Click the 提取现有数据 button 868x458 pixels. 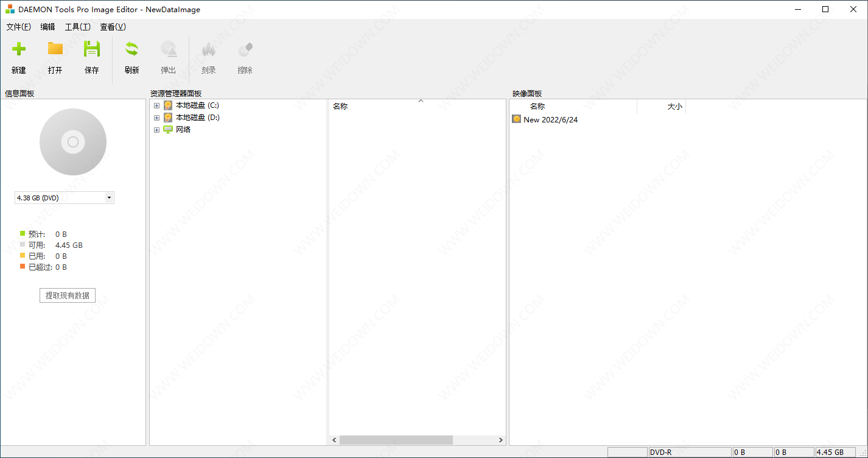(x=68, y=295)
